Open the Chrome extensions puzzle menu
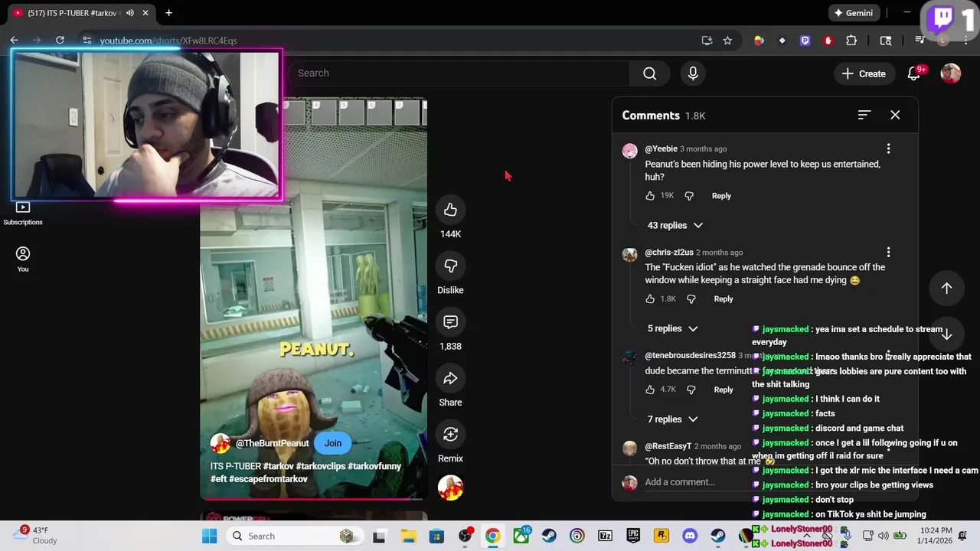Image resolution: width=980 pixels, height=551 pixels. pos(851,41)
